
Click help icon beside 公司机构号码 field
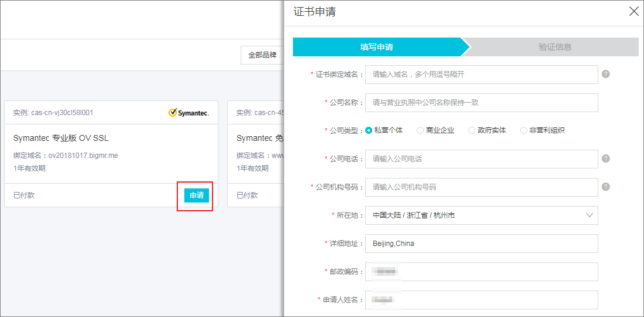point(605,187)
